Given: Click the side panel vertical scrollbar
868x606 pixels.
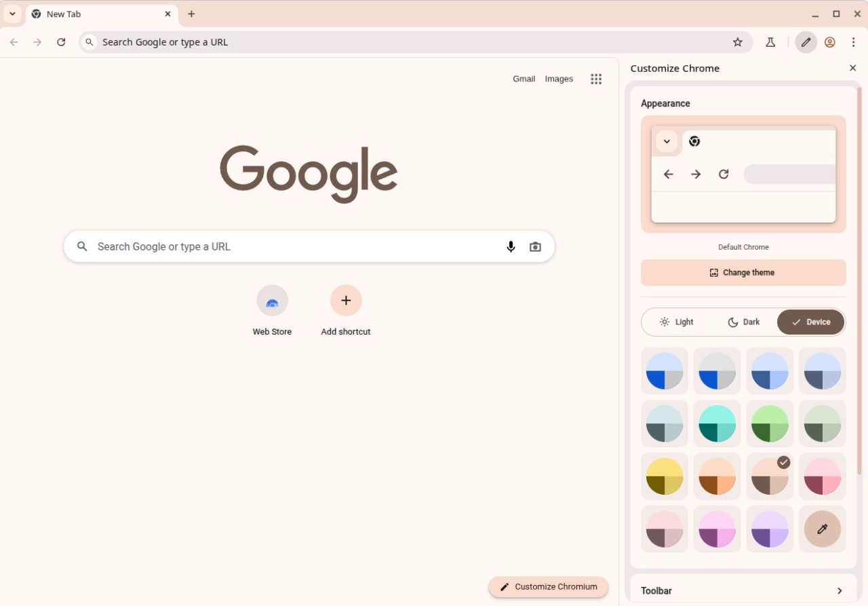Looking at the screenshot, I should (x=859, y=280).
